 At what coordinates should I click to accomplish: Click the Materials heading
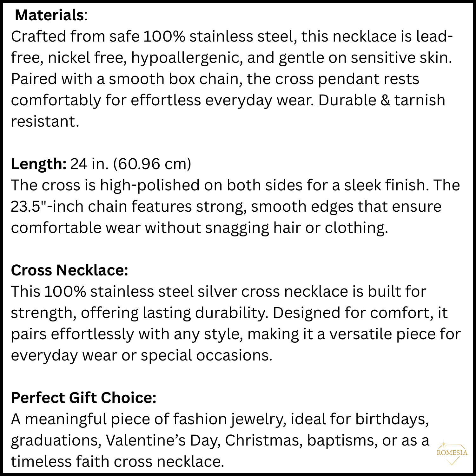pyautogui.click(x=50, y=15)
